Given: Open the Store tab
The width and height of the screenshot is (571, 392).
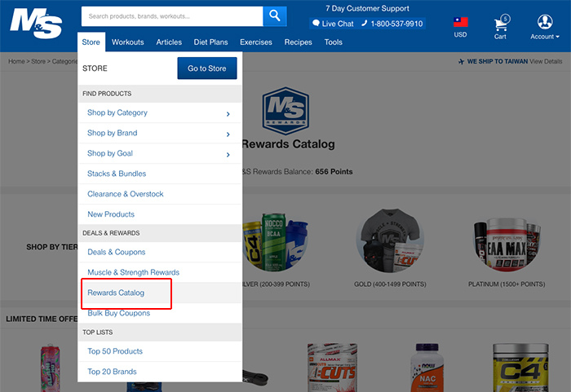Looking at the screenshot, I should click(x=91, y=42).
